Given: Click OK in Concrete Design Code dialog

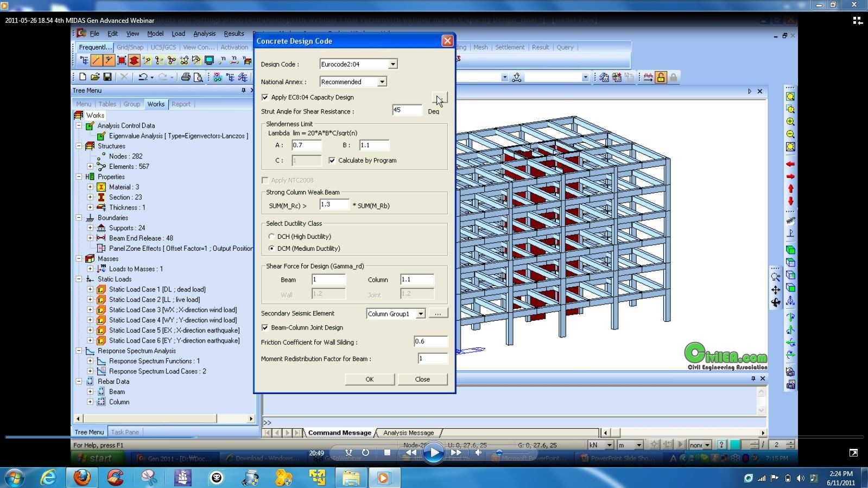Looking at the screenshot, I should [370, 379].
